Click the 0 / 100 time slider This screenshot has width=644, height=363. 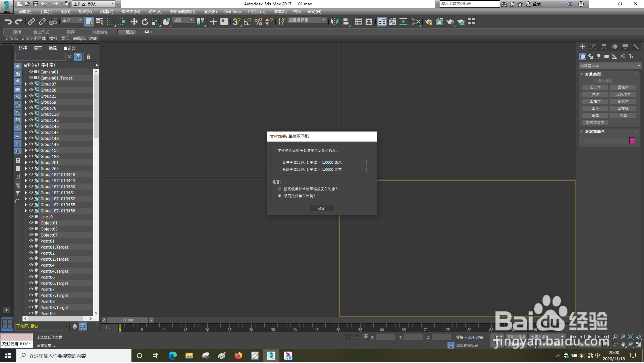pyautogui.click(x=127, y=320)
